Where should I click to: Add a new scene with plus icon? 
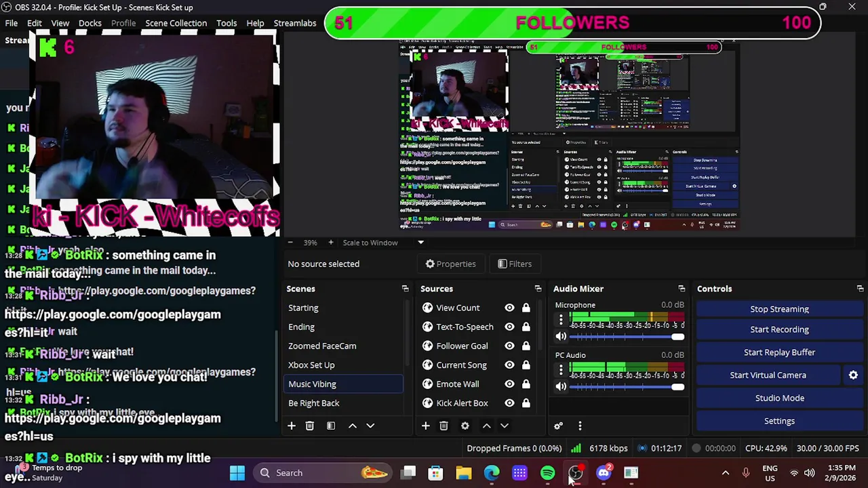tap(292, 426)
